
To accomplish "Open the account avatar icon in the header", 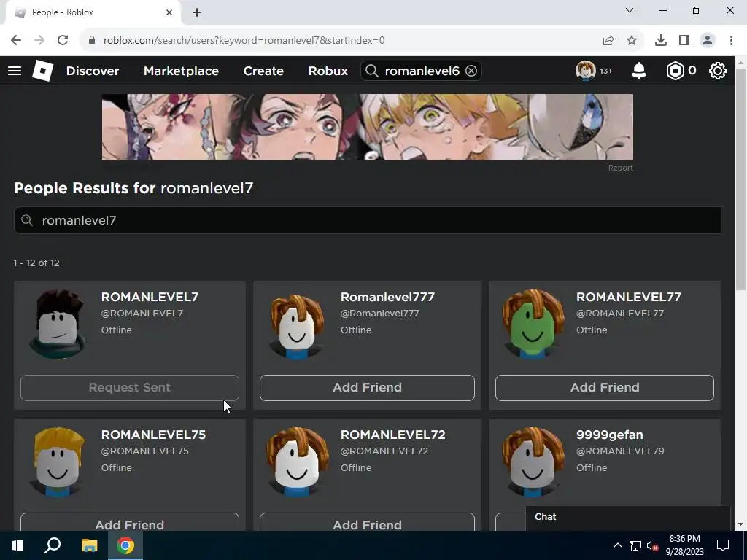I will (585, 71).
